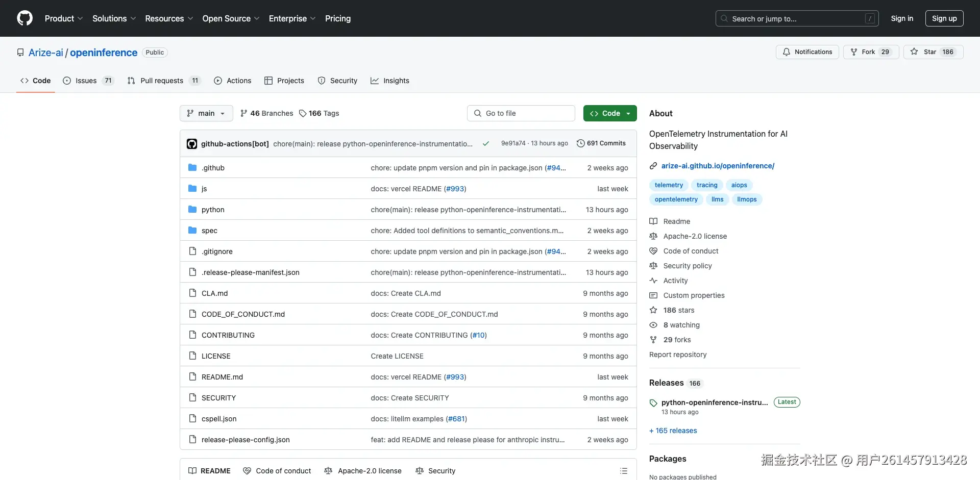Image resolution: width=980 pixels, height=480 pixels.
Task: Select the telemetry topic tag
Action: click(669, 185)
